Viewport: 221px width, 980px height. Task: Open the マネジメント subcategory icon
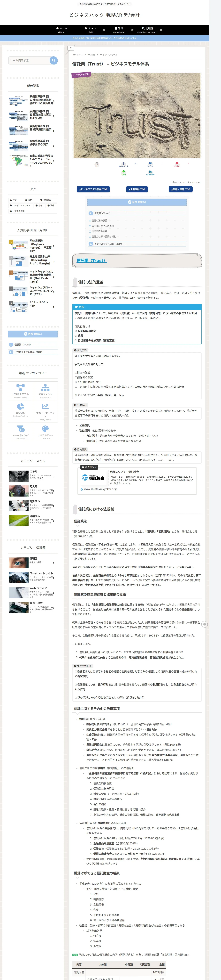[45, 388]
